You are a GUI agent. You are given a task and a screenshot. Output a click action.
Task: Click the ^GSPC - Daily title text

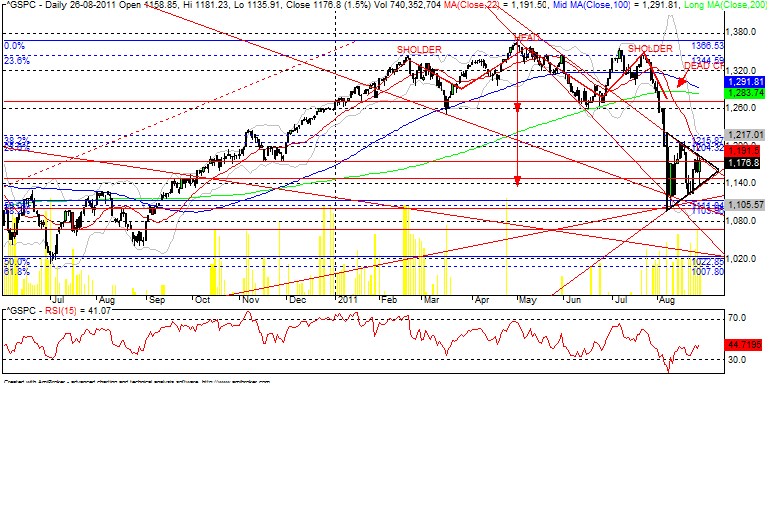tap(35, 5)
